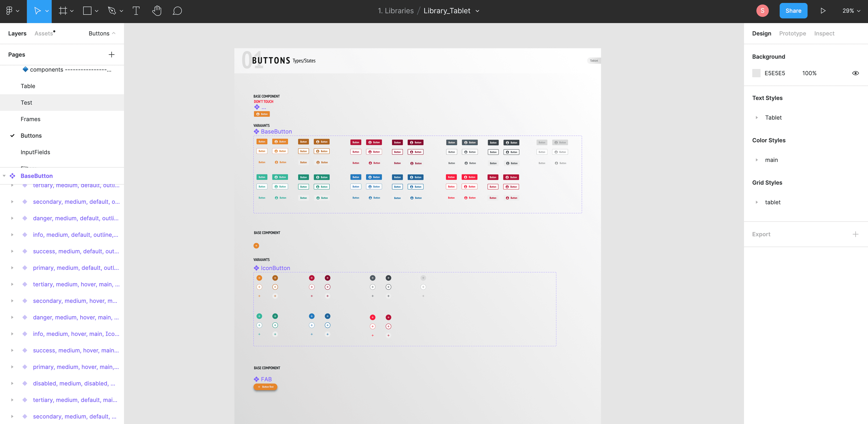Open the Assets tab
The height and width of the screenshot is (424, 868).
(44, 33)
